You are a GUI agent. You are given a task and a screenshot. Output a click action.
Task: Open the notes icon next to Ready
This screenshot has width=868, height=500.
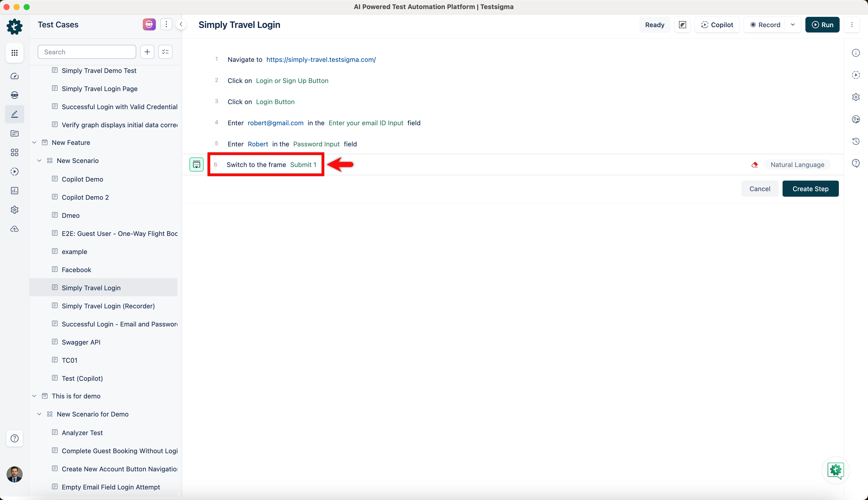pyautogui.click(x=682, y=25)
